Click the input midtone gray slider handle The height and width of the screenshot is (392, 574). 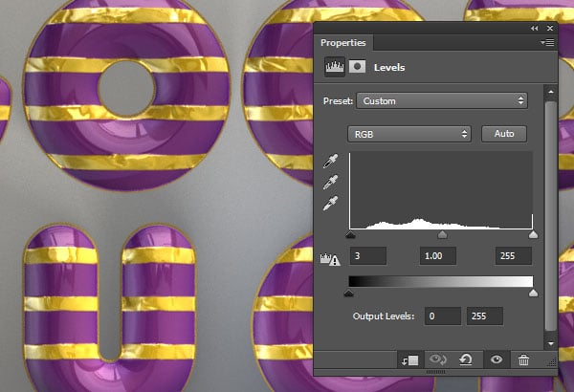pyautogui.click(x=442, y=234)
